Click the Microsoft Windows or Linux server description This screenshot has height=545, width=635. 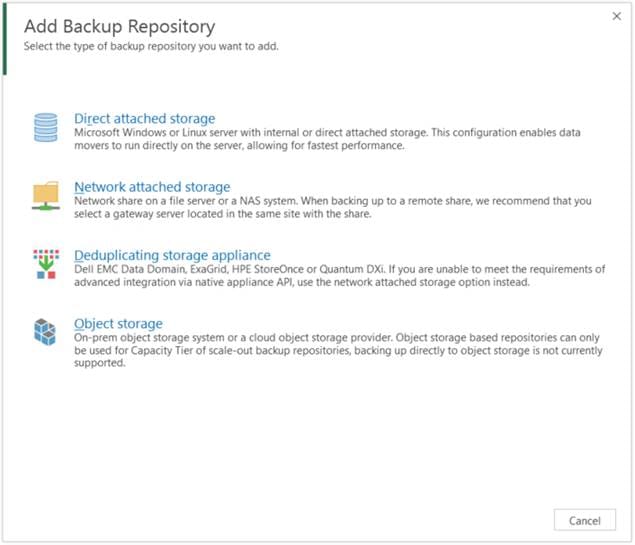[327, 139]
